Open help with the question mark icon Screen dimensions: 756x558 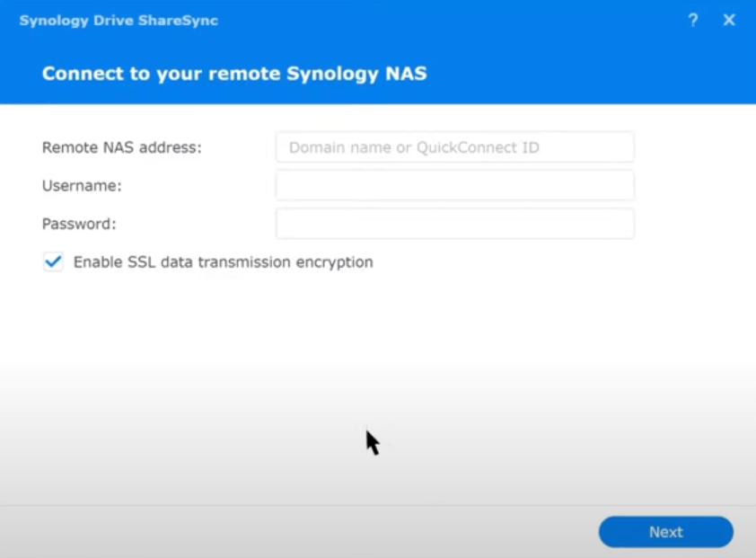(693, 20)
